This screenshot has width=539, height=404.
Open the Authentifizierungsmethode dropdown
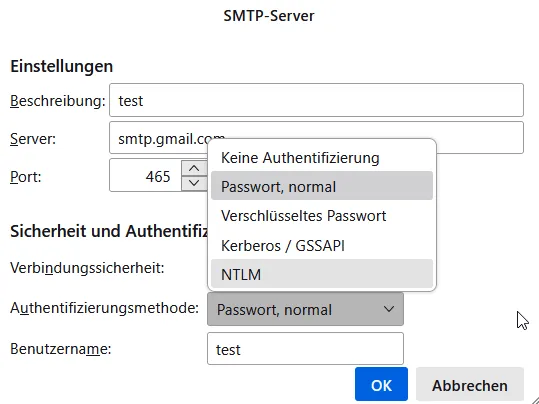pyautogui.click(x=305, y=309)
